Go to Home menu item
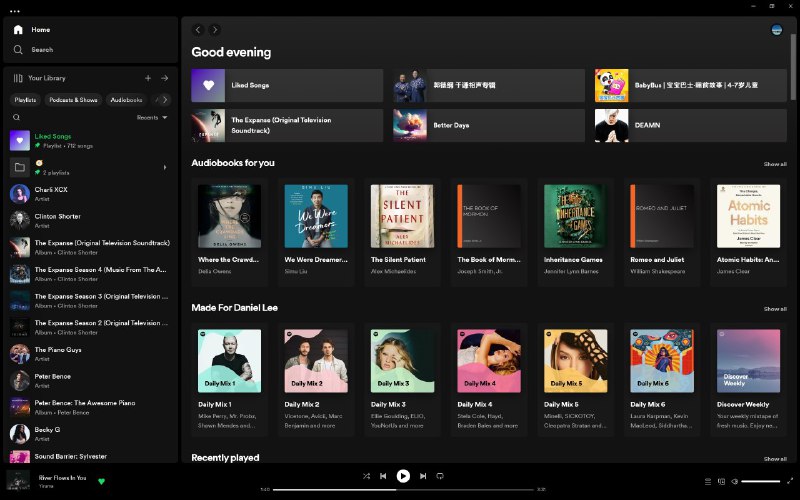The height and width of the screenshot is (500, 800). pos(41,30)
